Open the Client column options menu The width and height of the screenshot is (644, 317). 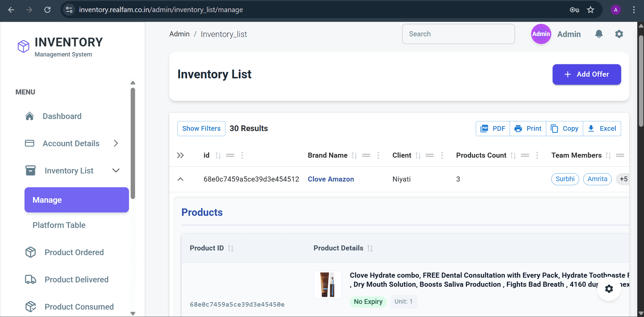(x=442, y=155)
